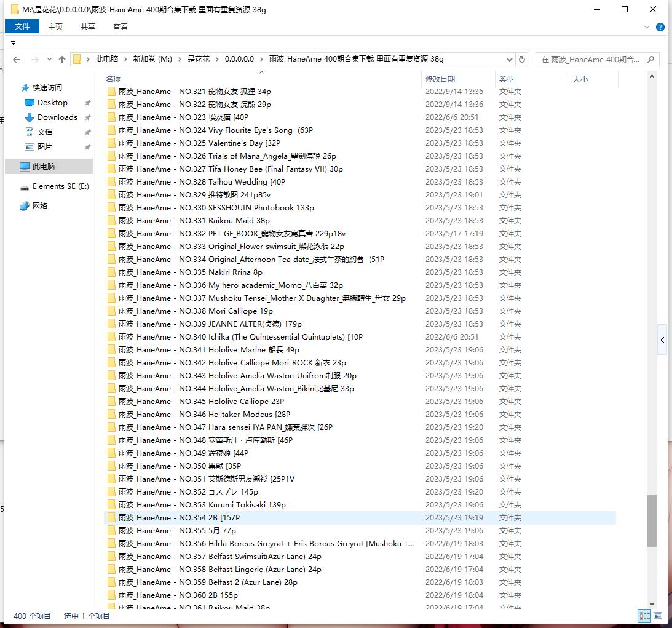Select the NO.346 Helltaker Modeus folder
This screenshot has height=628, width=672.
pos(205,415)
